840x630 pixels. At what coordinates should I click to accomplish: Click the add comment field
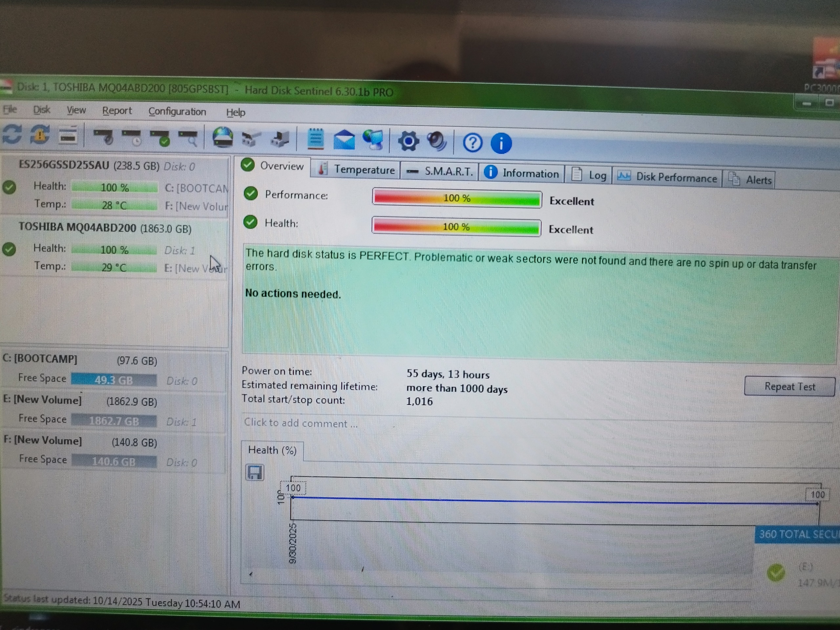click(x=301, y=423)
